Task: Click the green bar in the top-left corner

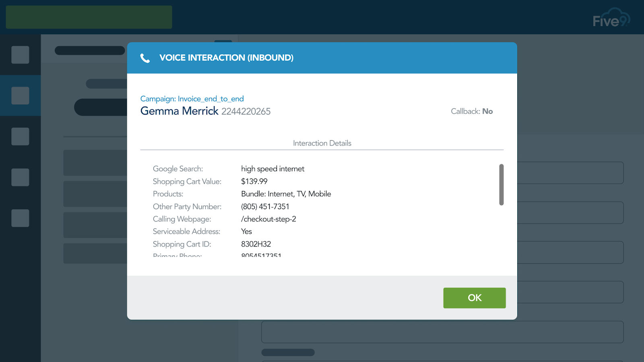Action: click(89, 17)
